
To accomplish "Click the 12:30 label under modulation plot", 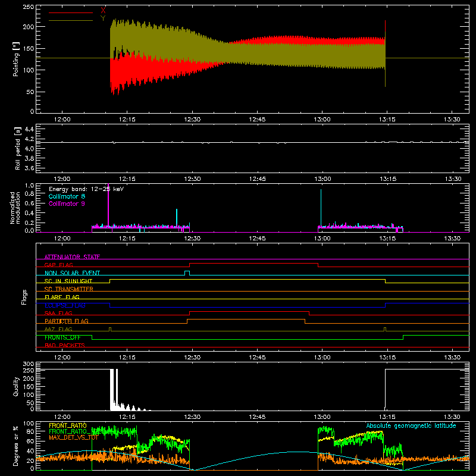I will [192, 239].
